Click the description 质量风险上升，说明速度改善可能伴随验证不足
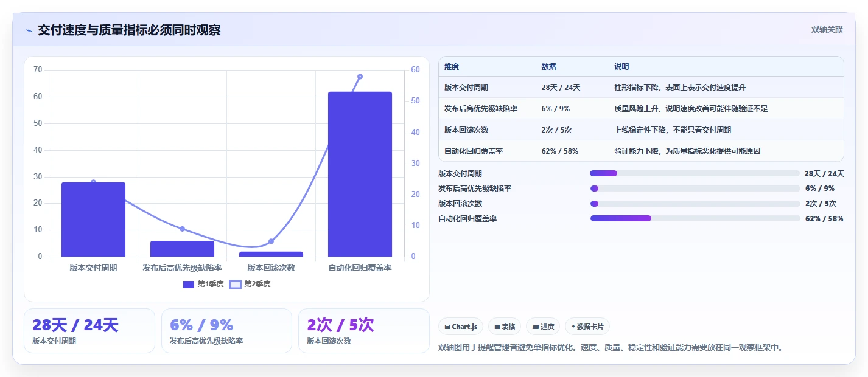Screen dimensions: 868x377 [691, 109]
